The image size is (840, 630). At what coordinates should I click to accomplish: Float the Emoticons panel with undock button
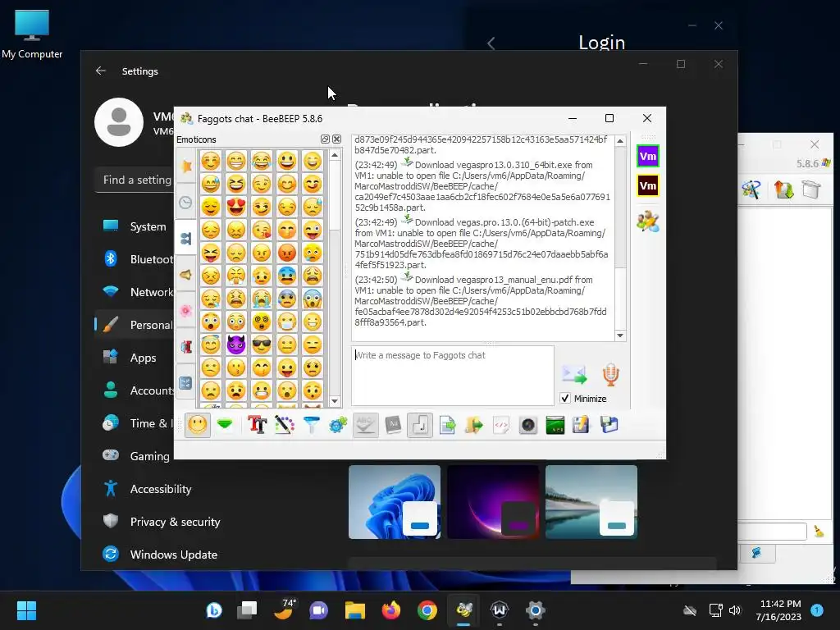pos(325,139)
